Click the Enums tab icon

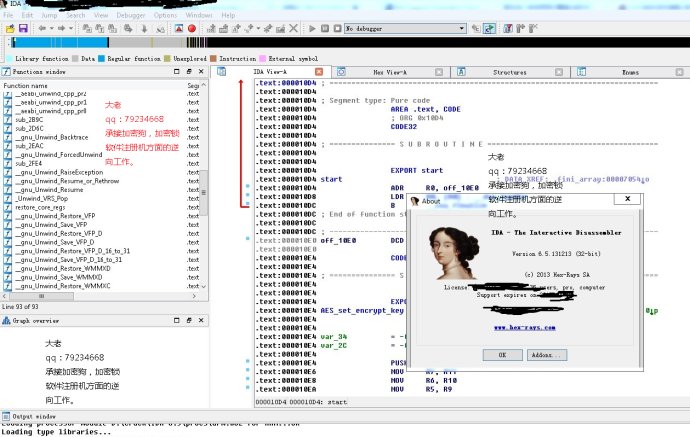pyautogui.click(x=581, y=72)
